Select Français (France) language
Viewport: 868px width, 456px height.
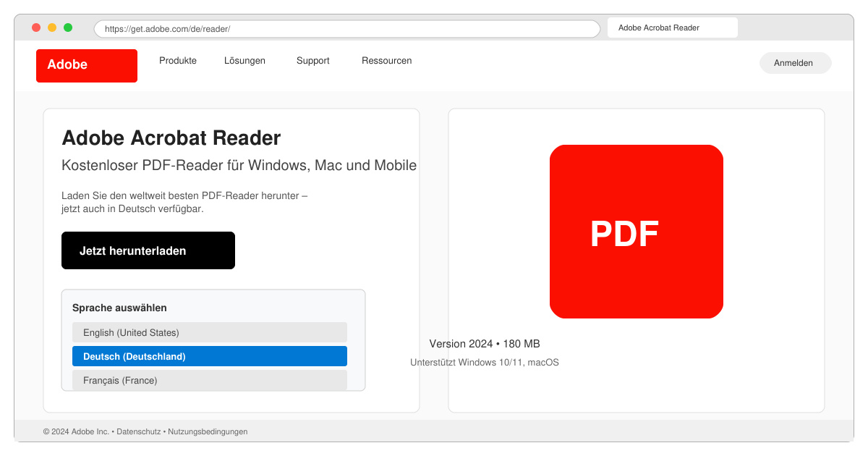pos(210,380)
